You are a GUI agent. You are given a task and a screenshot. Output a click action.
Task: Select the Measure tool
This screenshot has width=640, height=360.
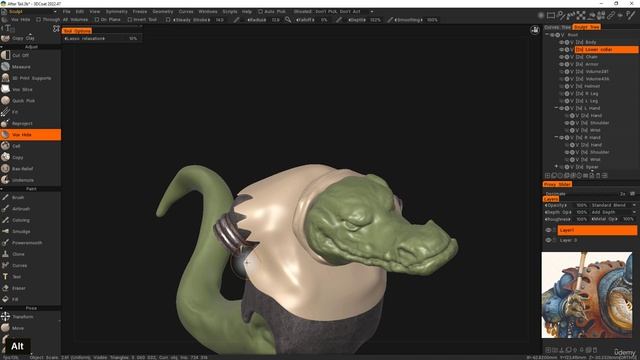coord(31,67)
